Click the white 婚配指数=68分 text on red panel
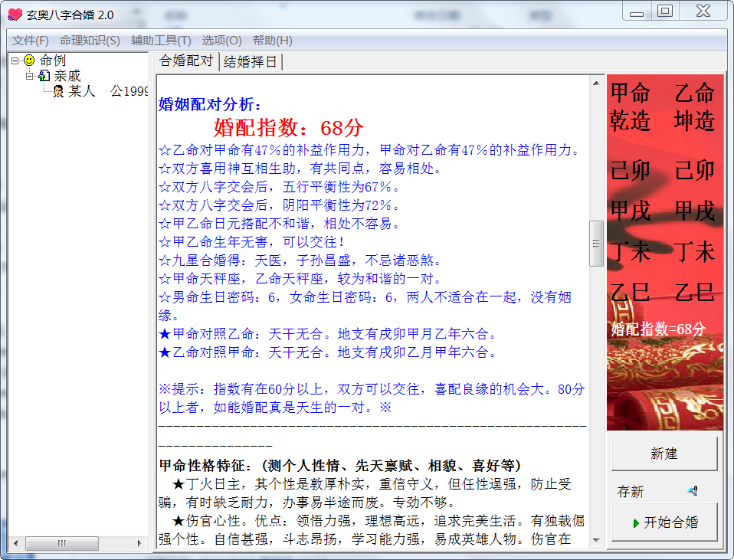This screenshot has height=560, width=734. tap(658, 329)
